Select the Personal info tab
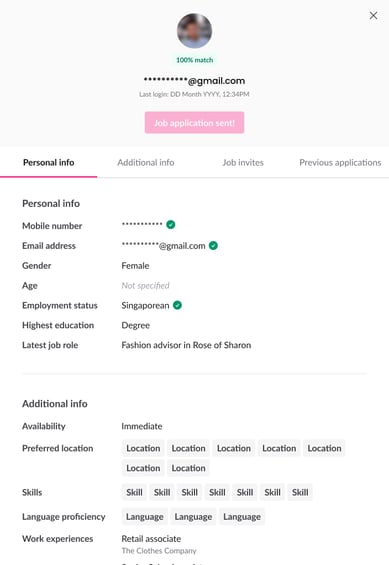Image resolution: width=389 pixels, height=565 pixels. [x=49, y=163]
